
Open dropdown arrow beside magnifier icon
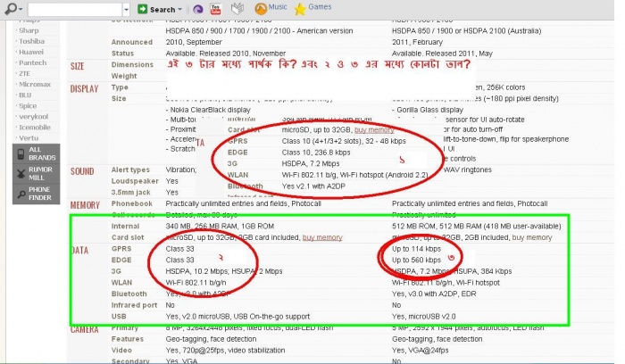[21, 9]
